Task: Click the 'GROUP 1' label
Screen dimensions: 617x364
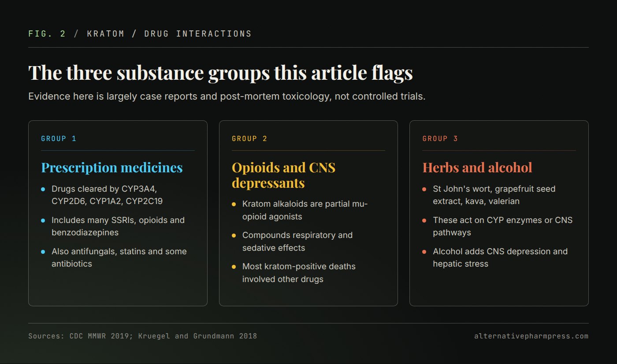Action: pyautogui.click(x=59, y=139)
